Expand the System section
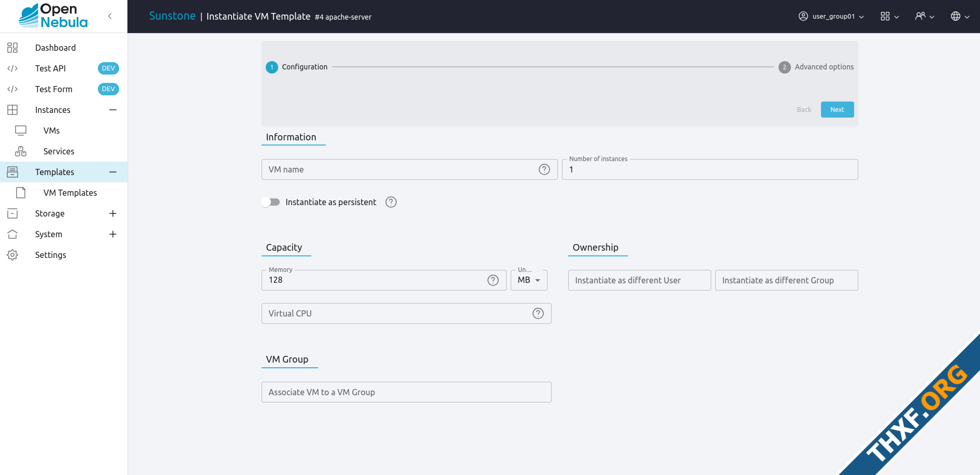Viewport: 980px width, 475px height. pyautogui.click(x=113, y=234)
